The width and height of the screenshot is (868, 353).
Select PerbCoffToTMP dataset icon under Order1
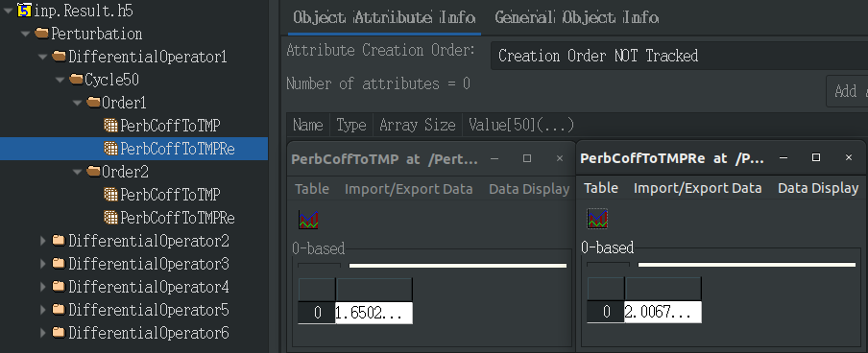pos(111,126)
